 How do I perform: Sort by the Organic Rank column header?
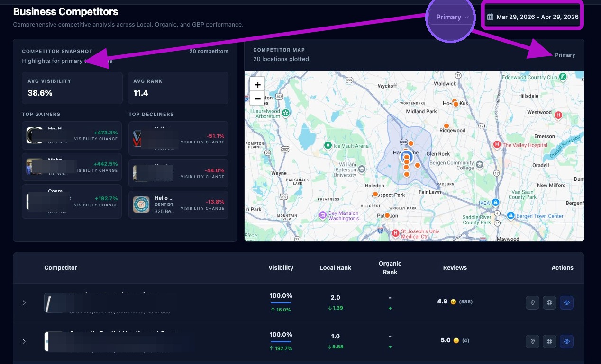pyautogui.click(x=390, y=268)
